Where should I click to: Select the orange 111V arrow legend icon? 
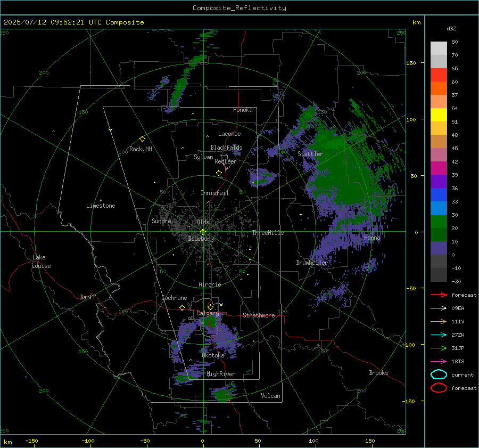[439, 321]
